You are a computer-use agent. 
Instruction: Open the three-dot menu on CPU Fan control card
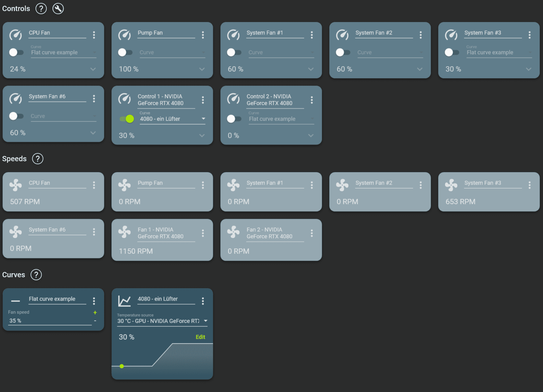coord(94,35)
